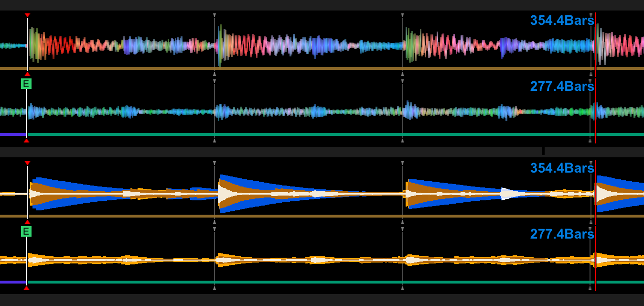
Task: Click the 354.4Bars label on the RGB waveform
Action: click(562, 21)
